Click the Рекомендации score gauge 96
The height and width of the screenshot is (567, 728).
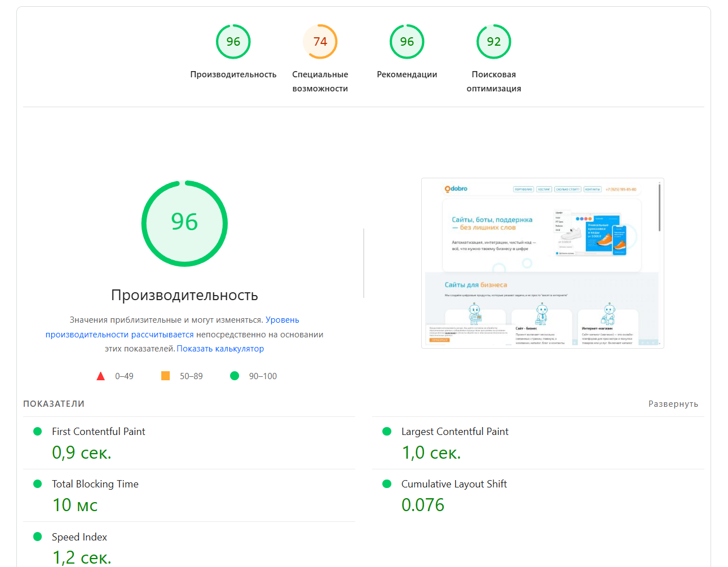407,42
